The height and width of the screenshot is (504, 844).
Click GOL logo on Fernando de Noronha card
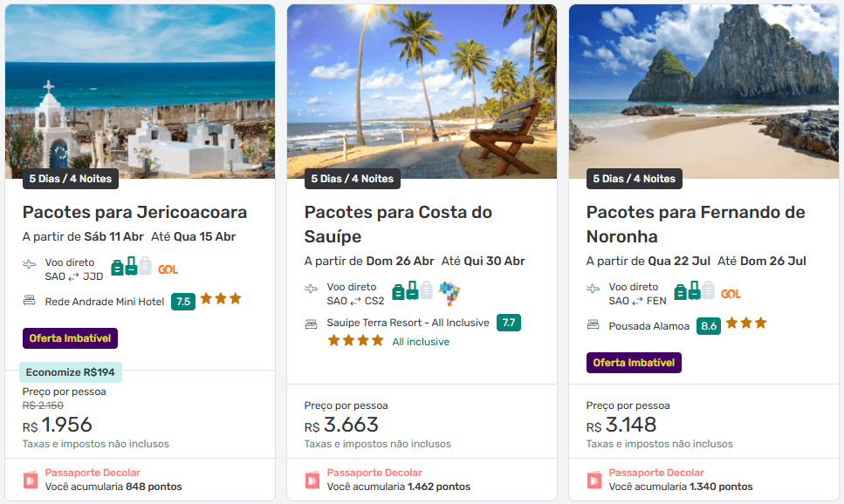731,293
